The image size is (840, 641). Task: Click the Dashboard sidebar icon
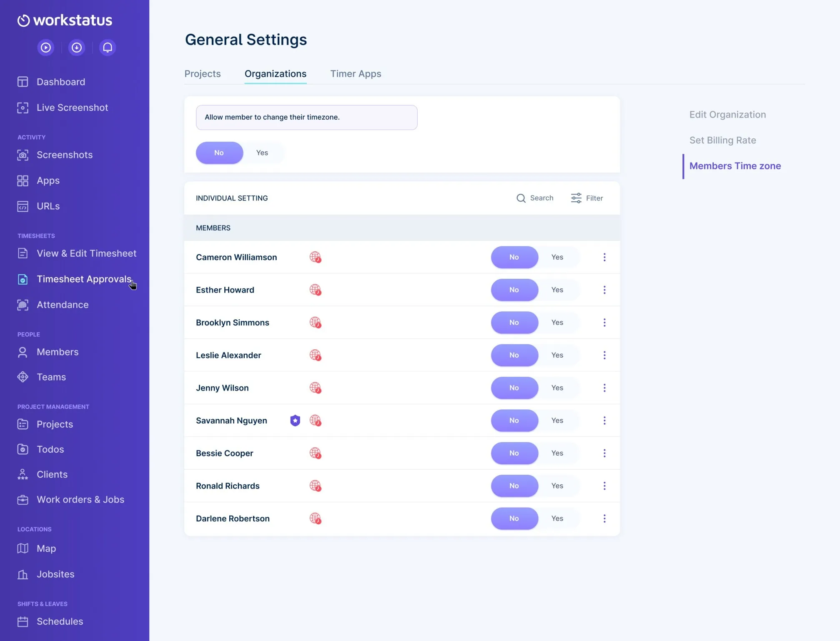pyautogui.click(x=22, y=81)
